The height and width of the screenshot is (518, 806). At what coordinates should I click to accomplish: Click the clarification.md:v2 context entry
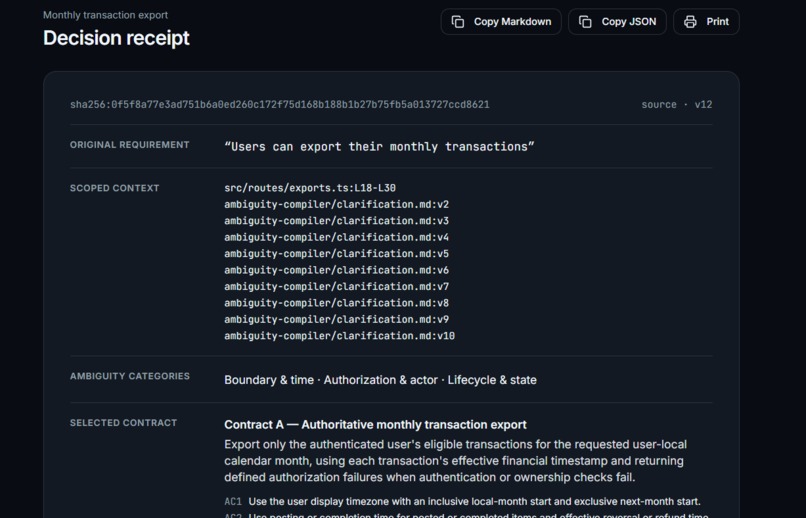click(x=337, y=205)
